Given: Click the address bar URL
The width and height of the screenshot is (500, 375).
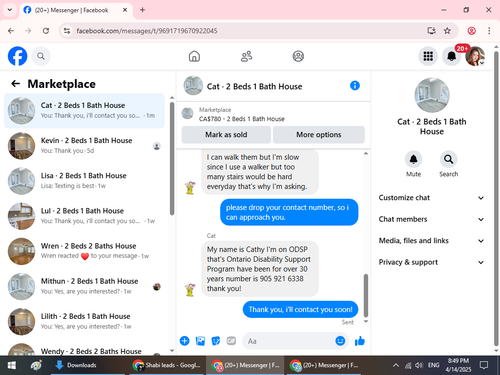Looking at the screenshot, I should pyautogui.click(x=147, y=31).
